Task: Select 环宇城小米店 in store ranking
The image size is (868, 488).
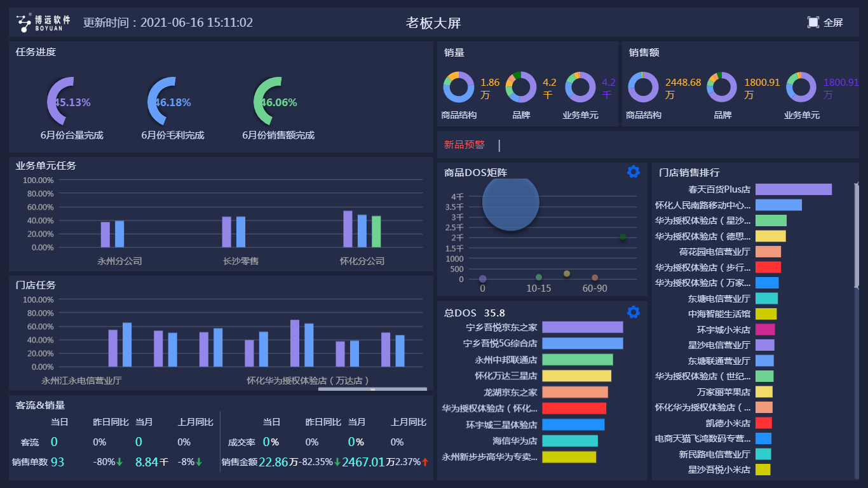Action: pyautogui.click(x=723, y=330)
